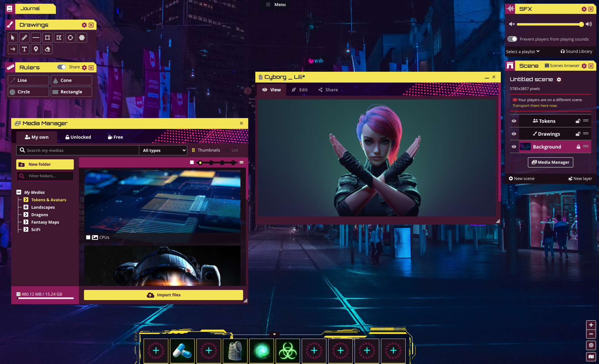This screenshot has height=364, width=599.
Task: Switch to the Unlocked tab in Media Manager
Action: (78, 137)
